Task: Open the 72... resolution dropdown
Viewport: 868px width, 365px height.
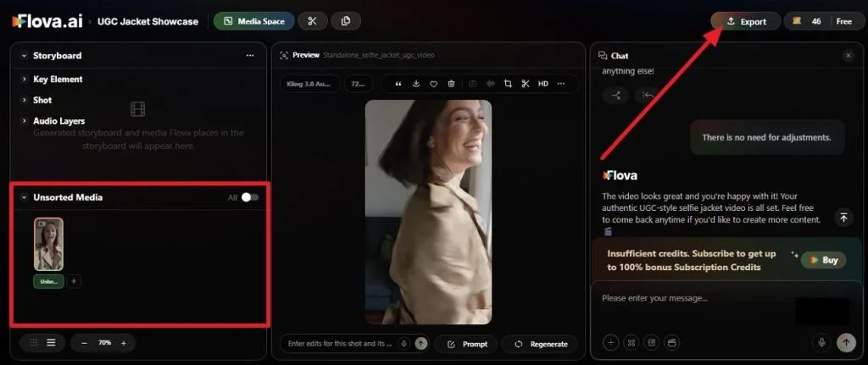Action: pyautogui.click(x=358, y=84)
